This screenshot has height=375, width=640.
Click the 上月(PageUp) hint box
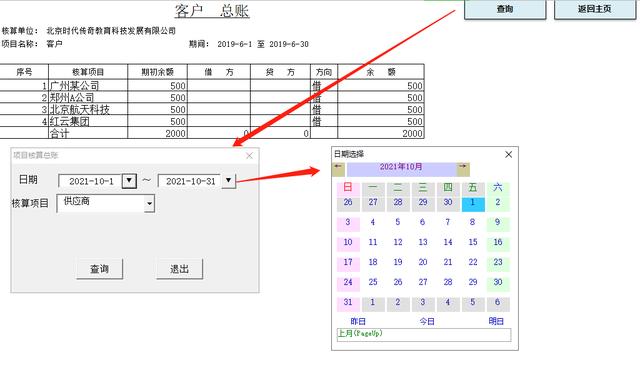point(424,335)
